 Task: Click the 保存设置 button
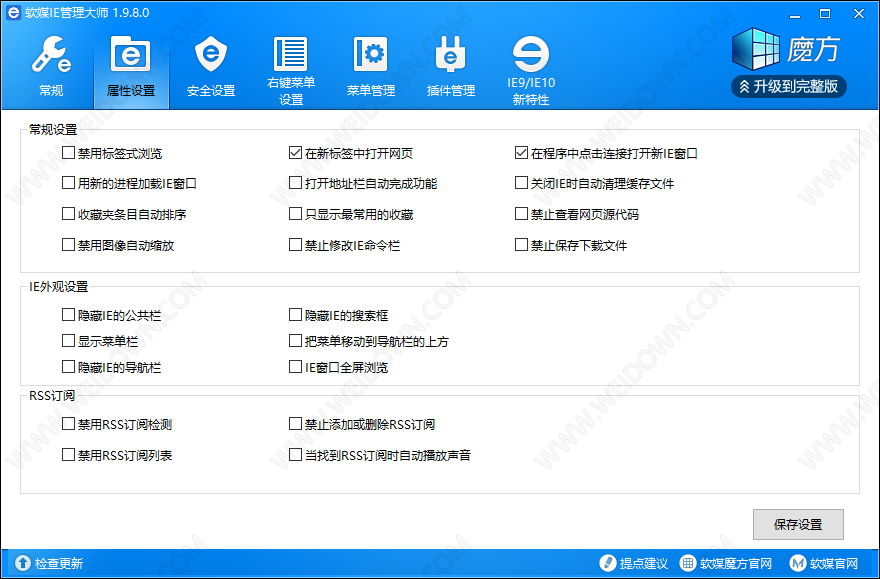pos(798,524)
